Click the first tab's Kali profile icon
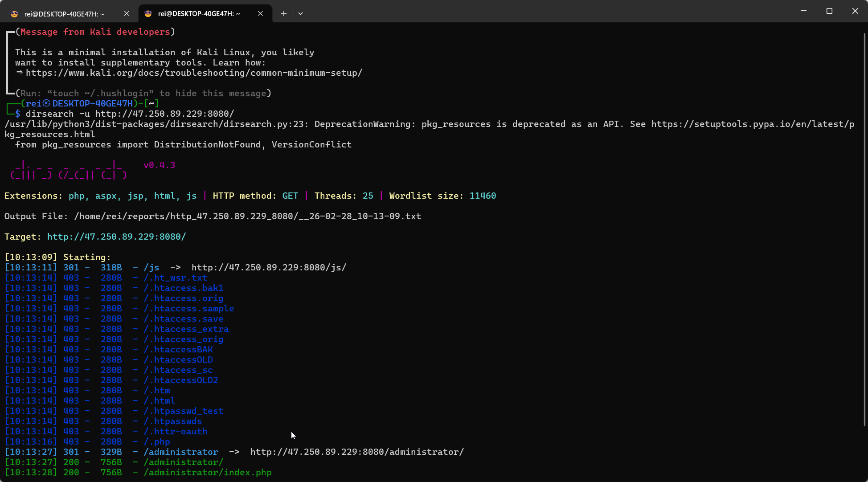Viewport: 868px width, 482px height. click(14, 14)
